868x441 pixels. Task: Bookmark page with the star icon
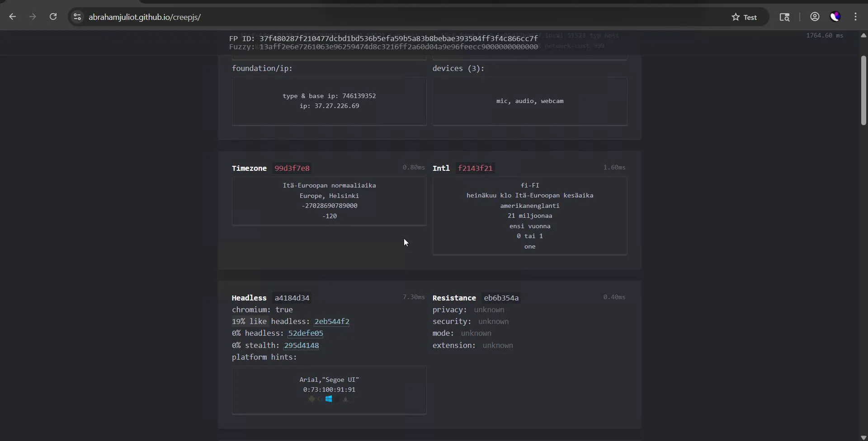[x=736, y=17]
